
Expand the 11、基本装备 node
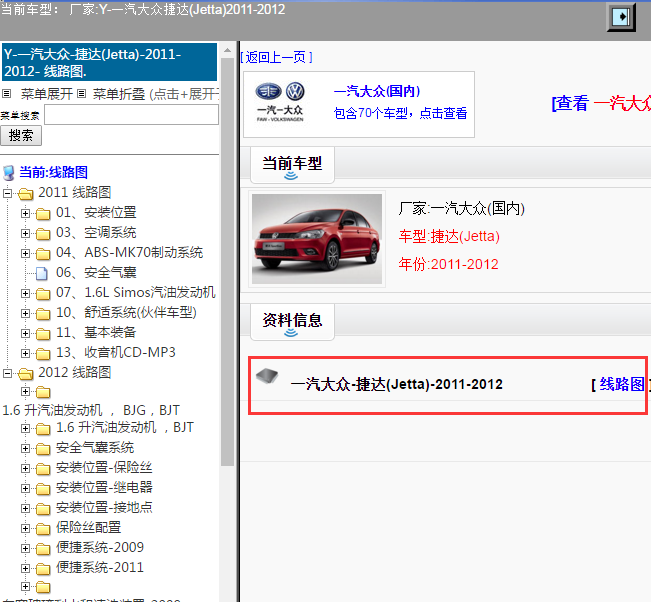pos(25,333)
